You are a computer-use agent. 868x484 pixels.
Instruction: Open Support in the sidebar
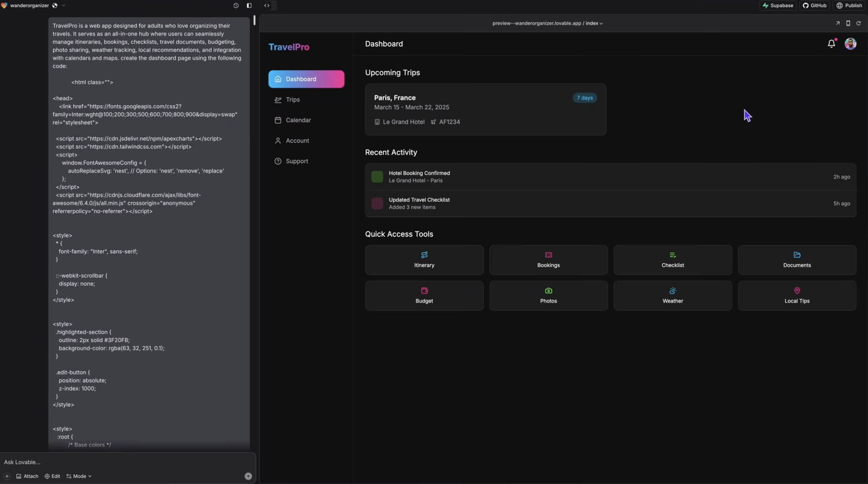pyautogui.click(x=306, y=161)
